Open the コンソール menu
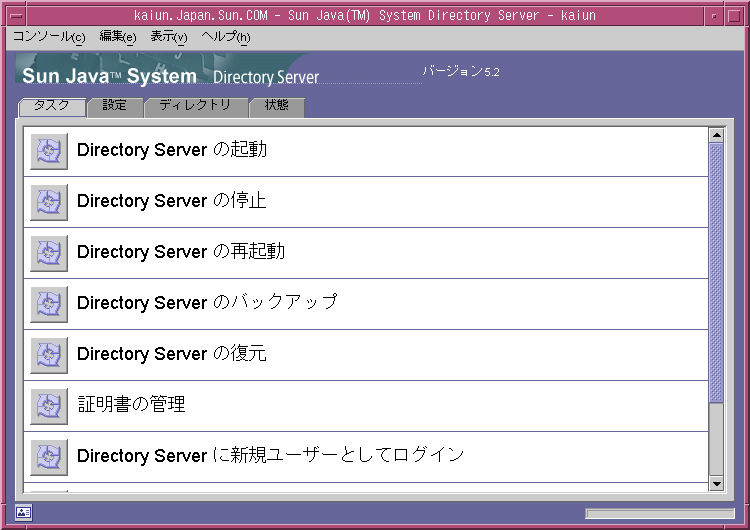 click(49, 37)
